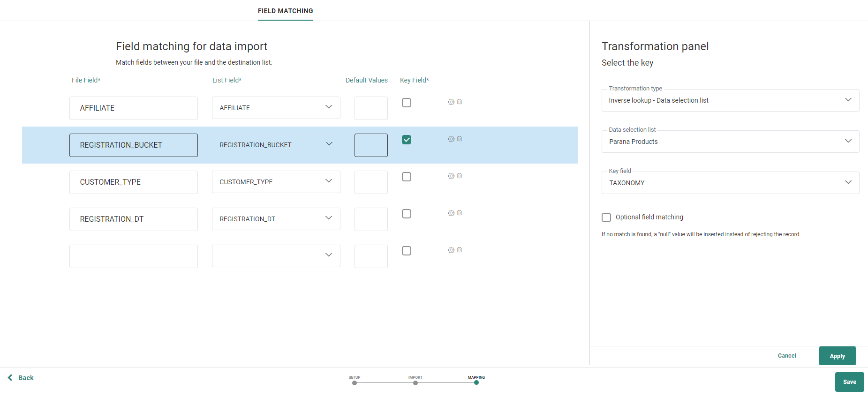Go to the IMPORT step in progress bar
Screen dimensions: 868x397
click(x=415, y=382)
